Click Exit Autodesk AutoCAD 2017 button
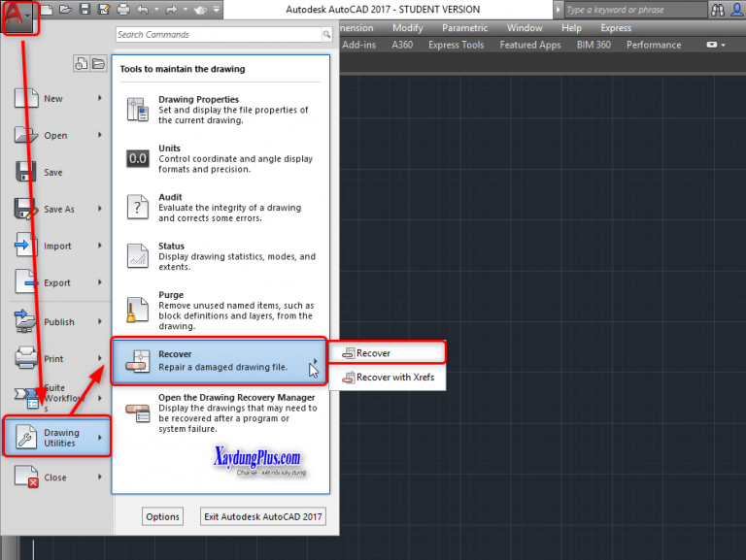 coord(262,516)
